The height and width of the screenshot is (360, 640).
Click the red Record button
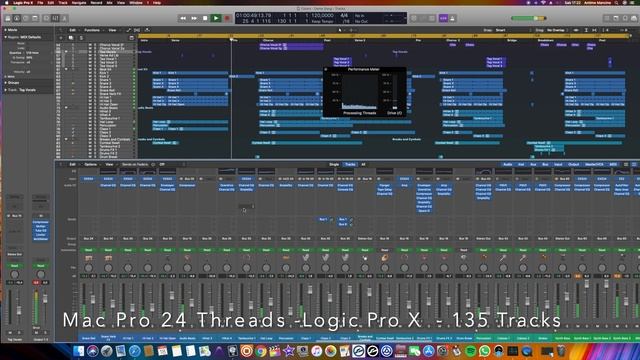227,18
